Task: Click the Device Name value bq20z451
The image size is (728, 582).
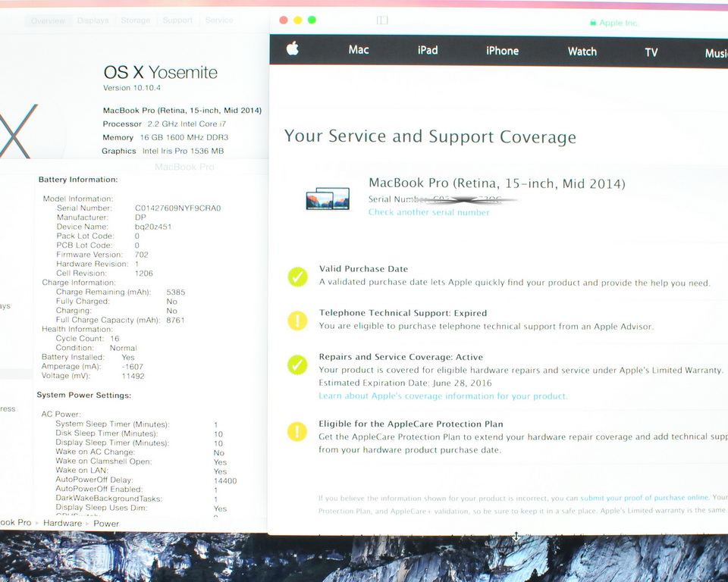Action: tap(153, 227)
